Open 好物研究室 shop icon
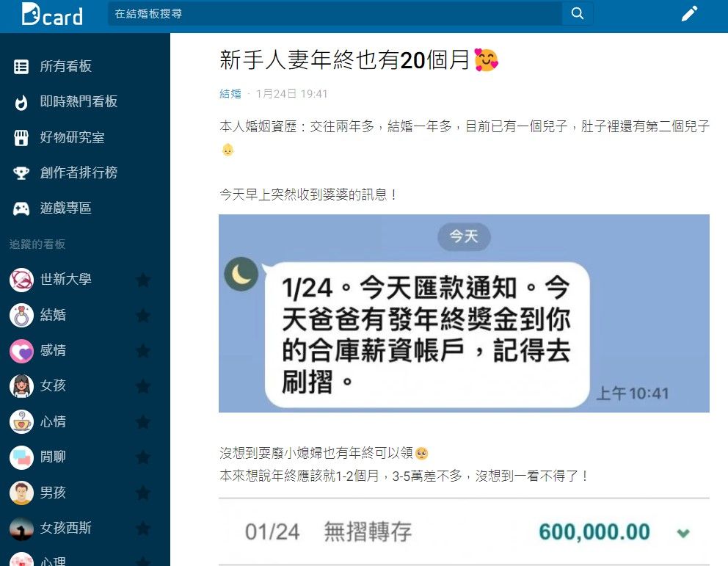Screen dimensions: 728x566 coord(21,137)
